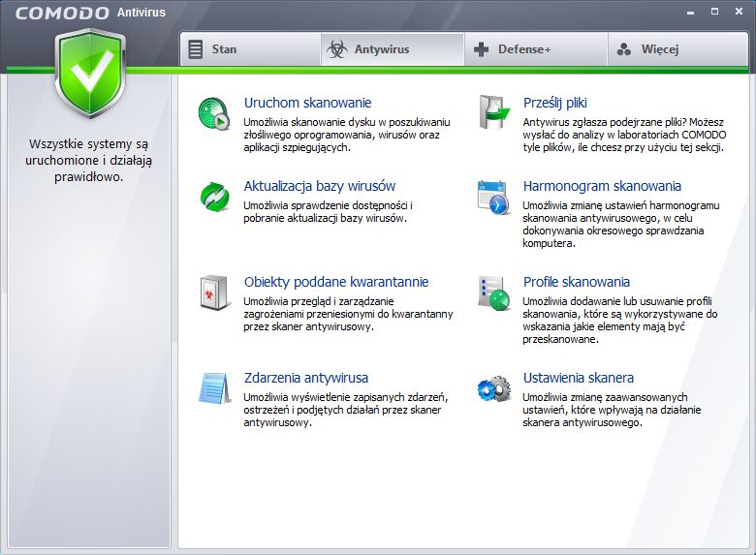The height and width of the screenshot is (555, 756).
Task: Open Harmonogram skanowania
Action: pyautogui.click(x=602, y=186)
